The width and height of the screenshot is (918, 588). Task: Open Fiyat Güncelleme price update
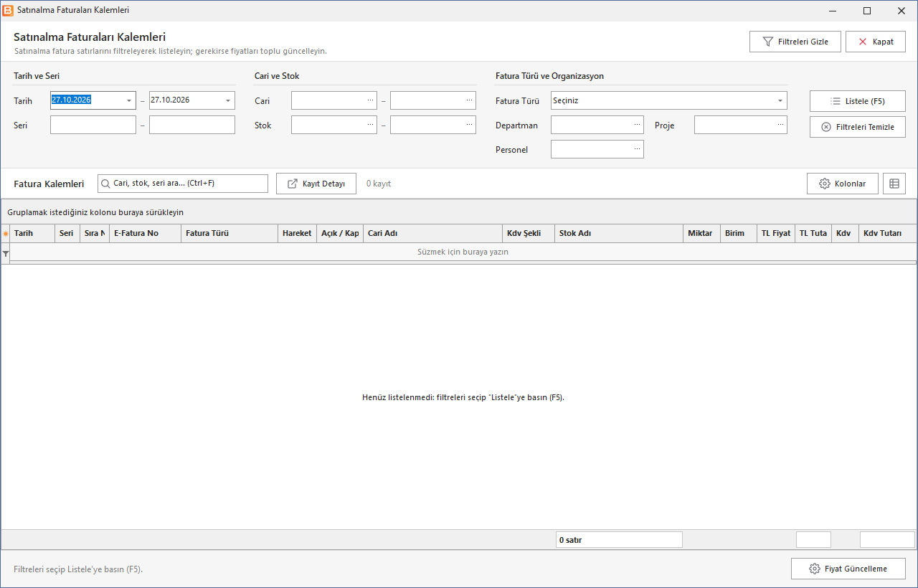(848, 569)
